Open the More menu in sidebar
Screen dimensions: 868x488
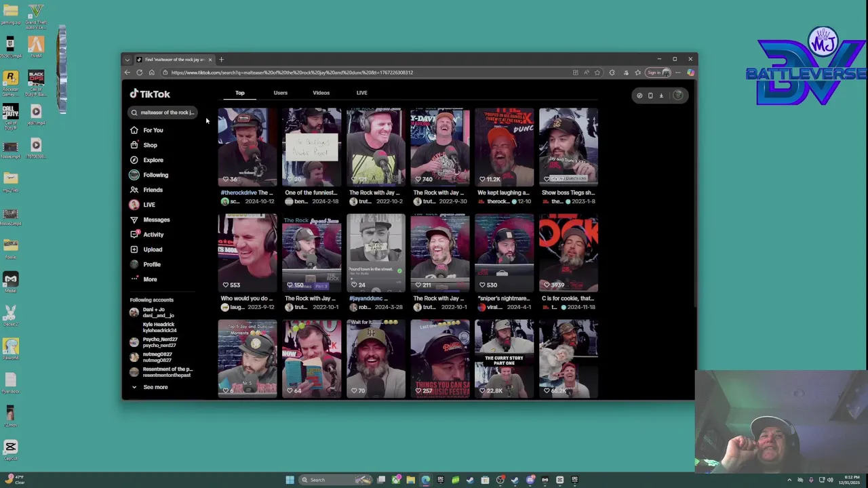150,279
